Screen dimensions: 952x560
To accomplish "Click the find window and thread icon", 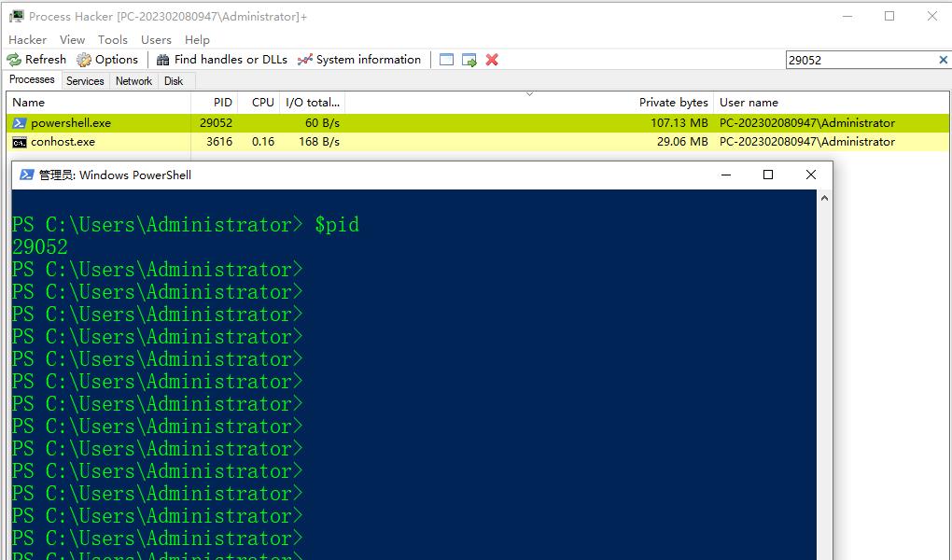I will (469, 60).
